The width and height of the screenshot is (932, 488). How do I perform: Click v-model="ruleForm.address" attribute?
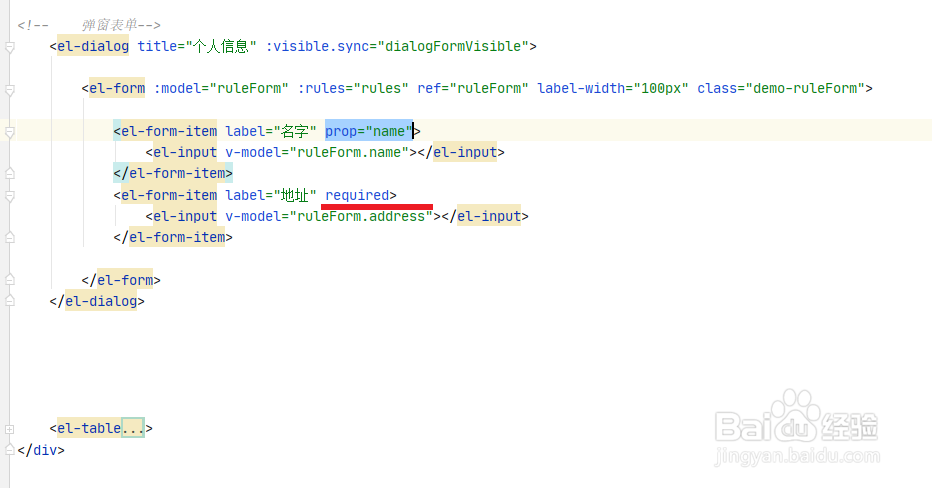click(x=329, y=217)
